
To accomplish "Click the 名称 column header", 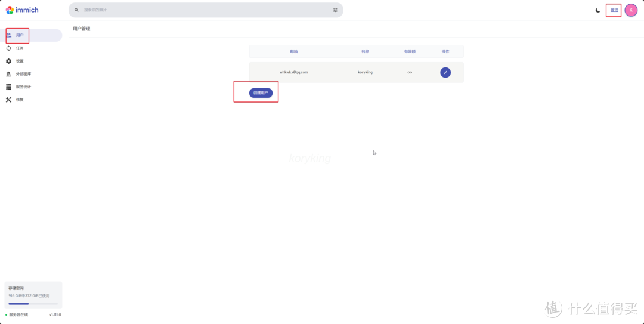I will point(365,51).
